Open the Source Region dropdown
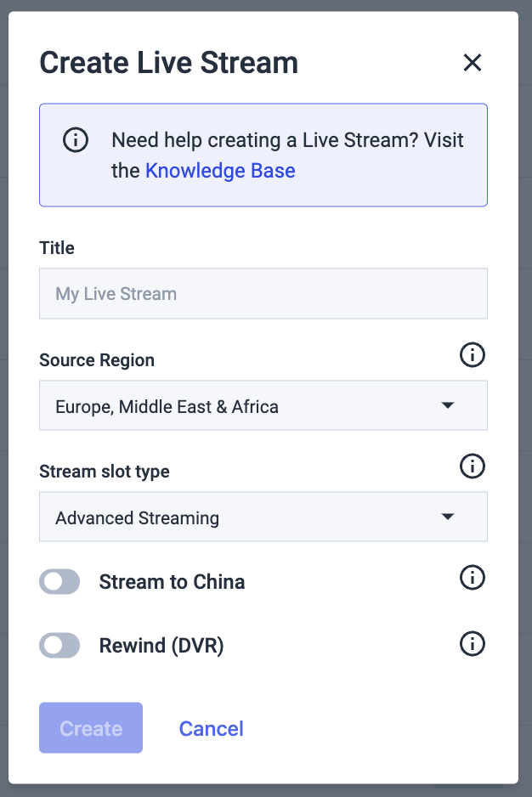Image resolution: width=532 pixels, height=797 pixels. (x=263, y=405)
